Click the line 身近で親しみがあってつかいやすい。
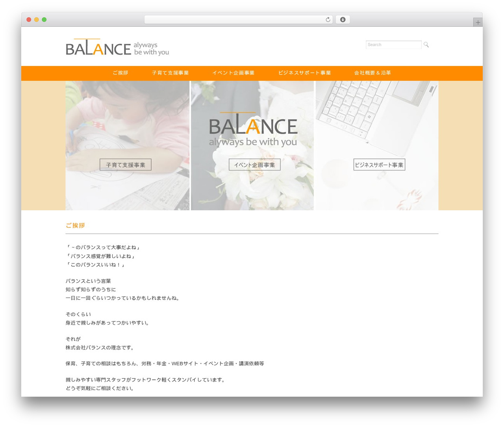The height and width of the screenshot is (427, 504). tap(108, 323)
